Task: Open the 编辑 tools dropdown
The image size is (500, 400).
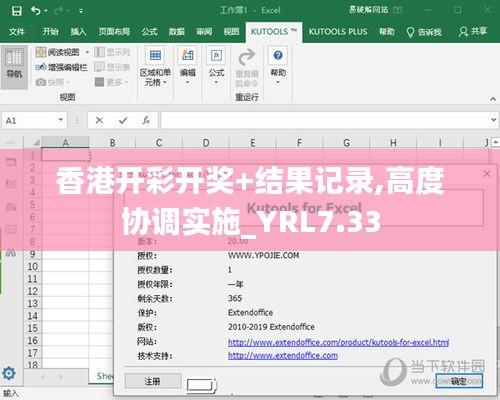Action: click(188, 65)
